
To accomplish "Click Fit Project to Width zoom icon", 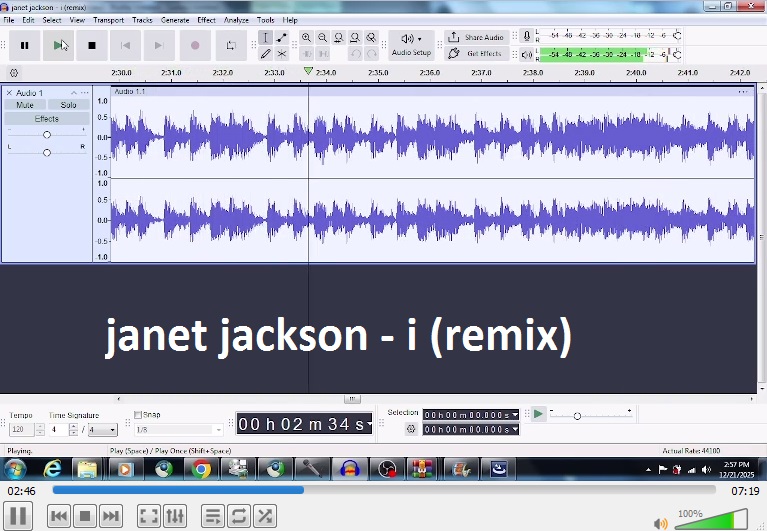I will (355, 38).
